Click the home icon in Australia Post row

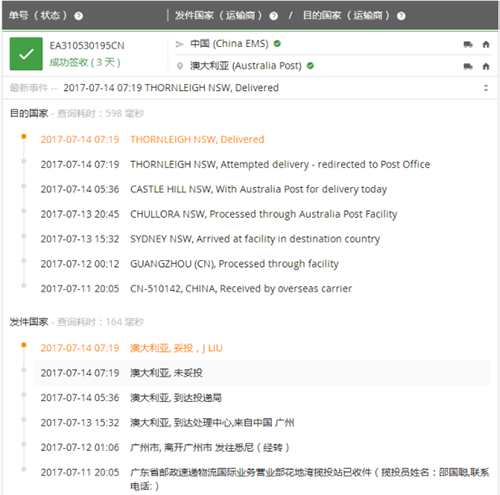[486, 66]
